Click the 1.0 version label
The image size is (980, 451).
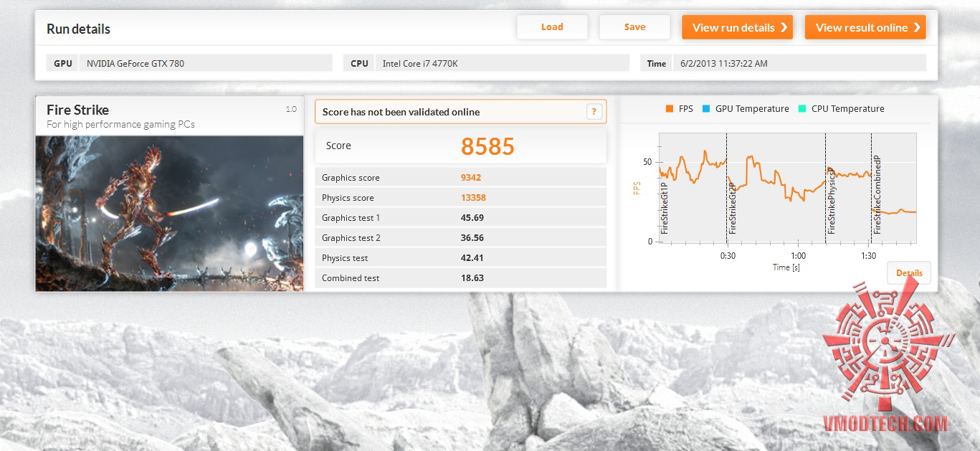point(291,110)
